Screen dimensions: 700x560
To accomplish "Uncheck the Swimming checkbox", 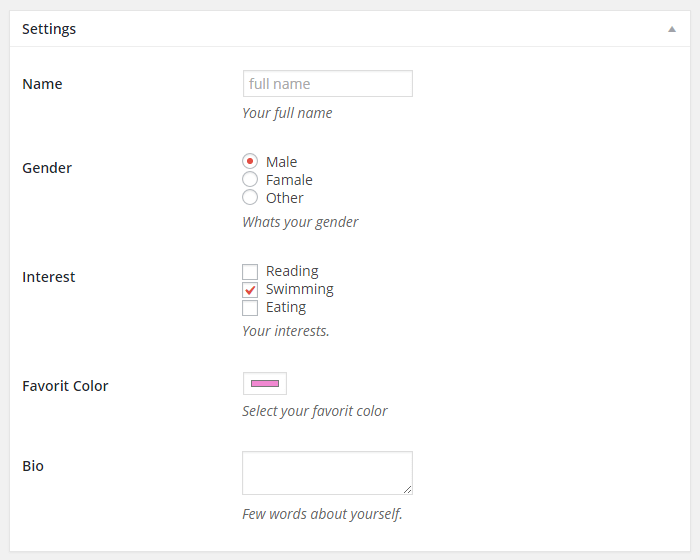I will (250, 290).
